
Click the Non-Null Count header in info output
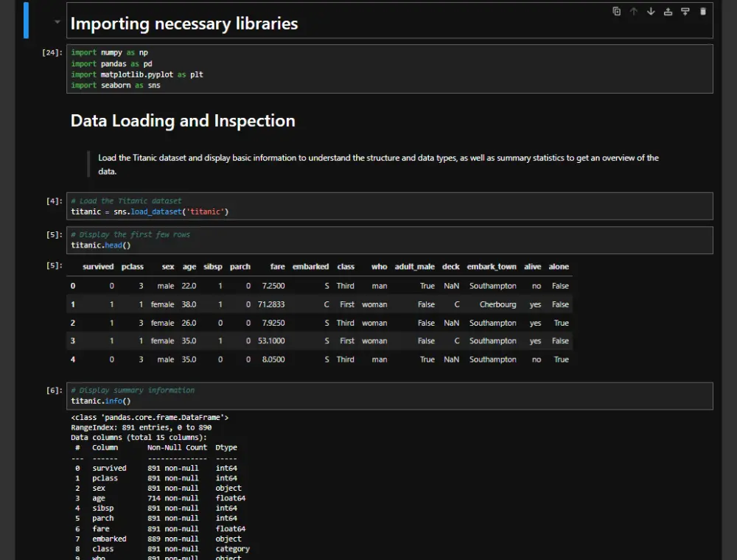tap(177, 448)
